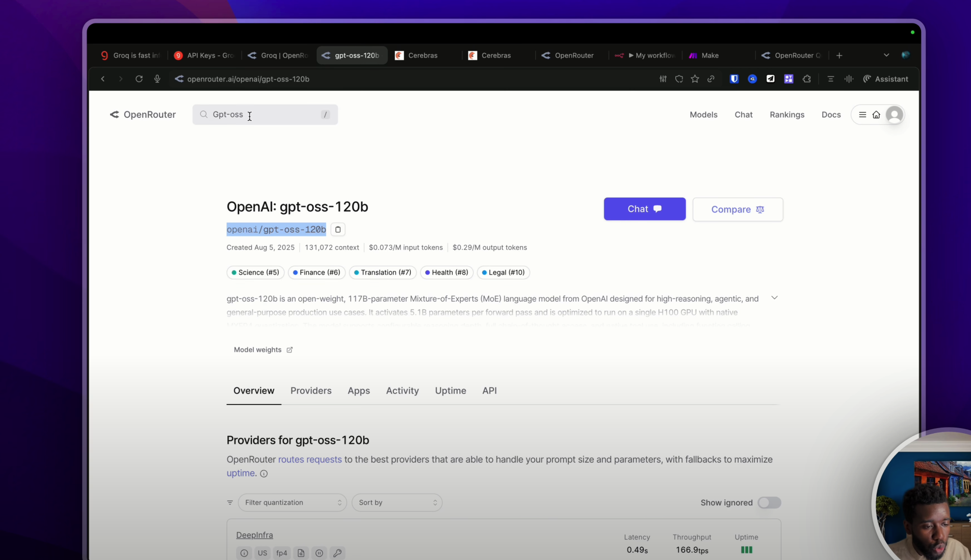Switch to the API tab
Screen dimensions: 971x560
click(x=489, y=391)
